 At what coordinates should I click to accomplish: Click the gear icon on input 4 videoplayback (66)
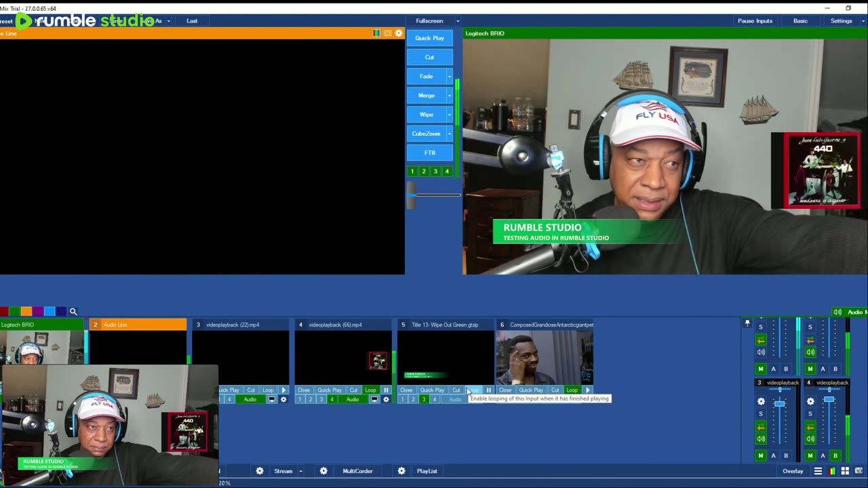tap(386, 399)
